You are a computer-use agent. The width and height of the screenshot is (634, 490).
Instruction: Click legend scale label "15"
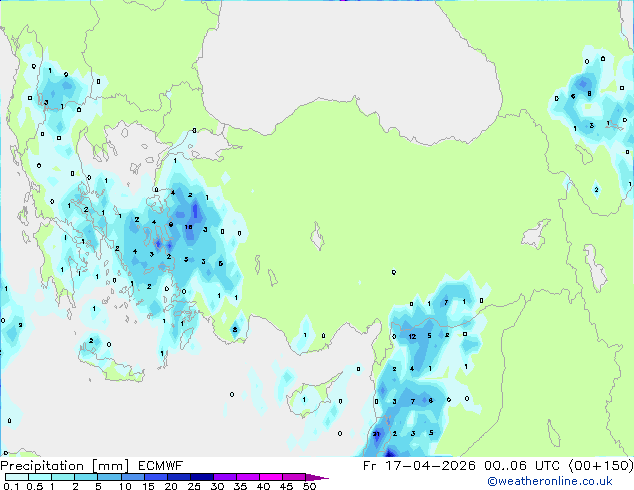[x=148, y=486]
